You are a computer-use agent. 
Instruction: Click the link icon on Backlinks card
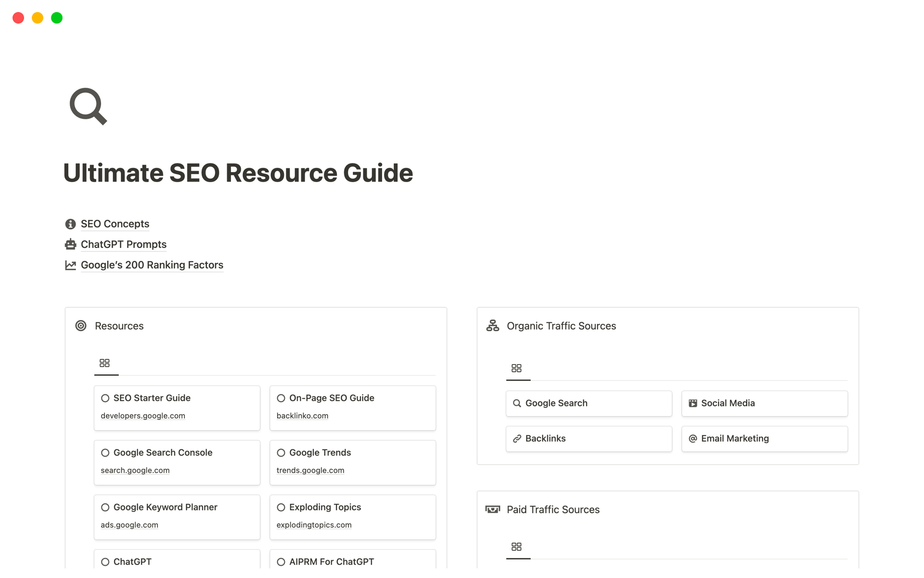[517, 438]
